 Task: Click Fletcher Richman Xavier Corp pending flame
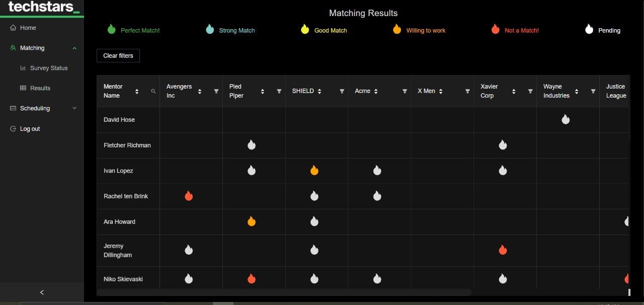(x=503, y=145)
